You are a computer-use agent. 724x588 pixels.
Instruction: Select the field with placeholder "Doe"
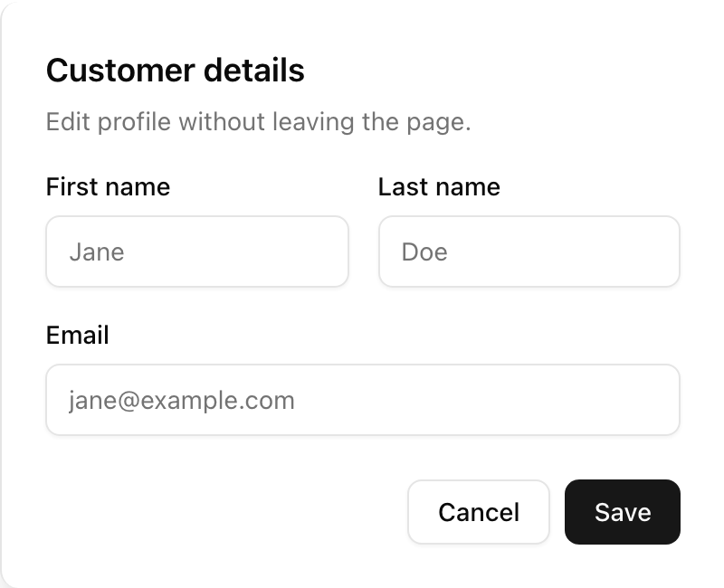point(529,251)
